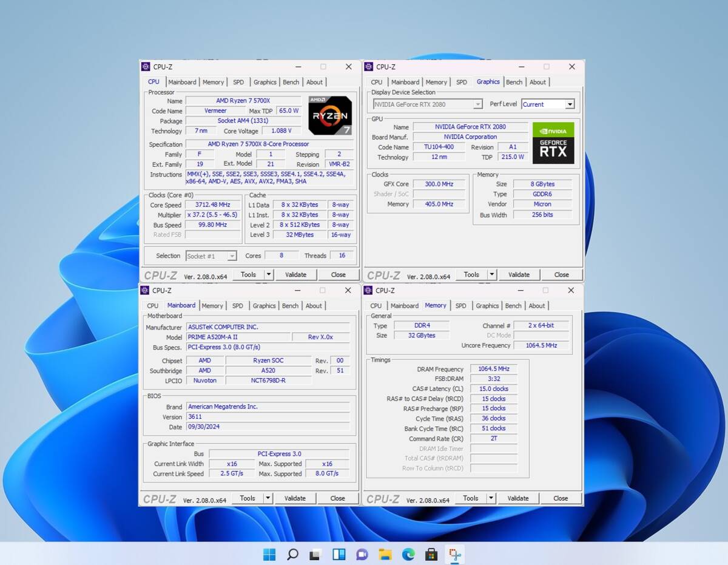The width and height of the screenshot is (728, 565).
Task: Click Level 3 cache value 32 MBytes
Action: point(300,234)
